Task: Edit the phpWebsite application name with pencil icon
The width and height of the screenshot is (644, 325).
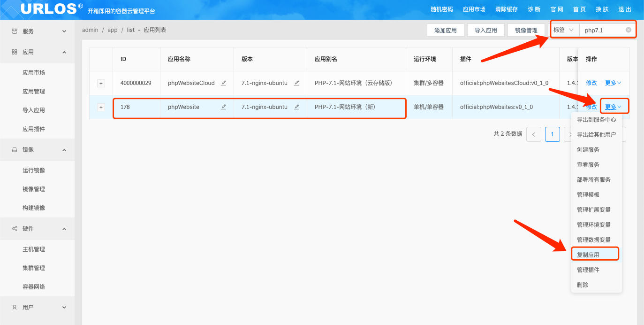Action: [x=223, y=107]
